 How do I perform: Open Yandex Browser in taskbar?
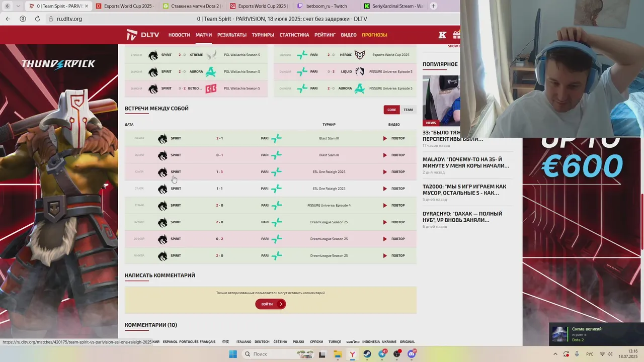(x=353, y=354)
